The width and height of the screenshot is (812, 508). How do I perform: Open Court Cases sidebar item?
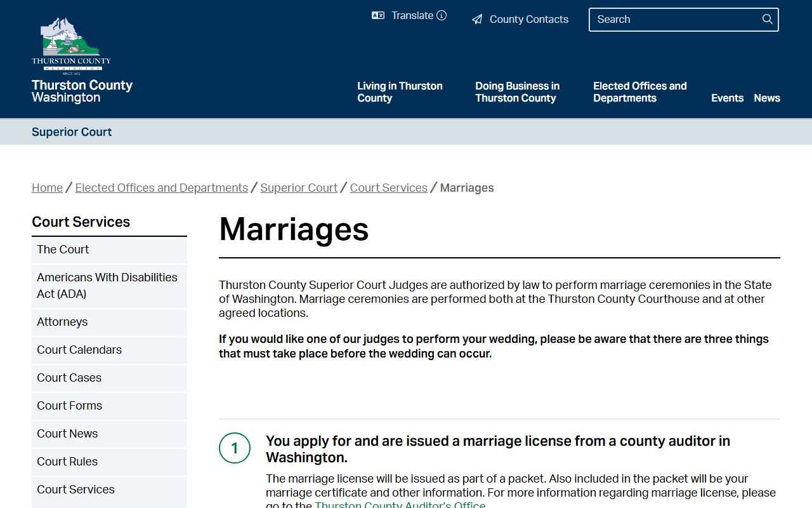coord(109,378)
